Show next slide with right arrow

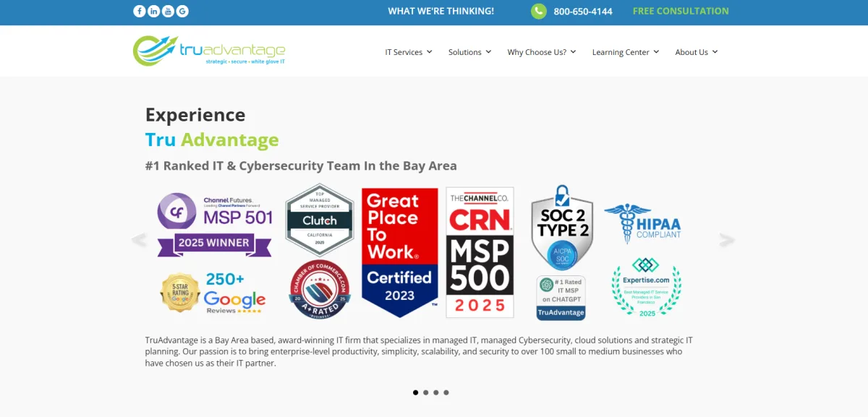click(x=727, y=240)
